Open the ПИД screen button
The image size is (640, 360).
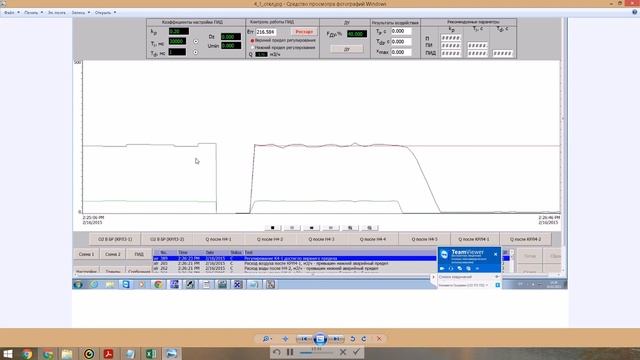[139, 254]
